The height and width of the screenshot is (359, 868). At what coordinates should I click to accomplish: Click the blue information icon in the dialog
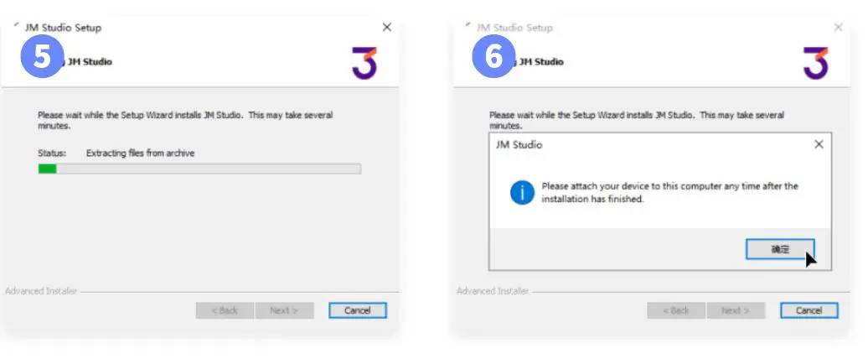click(522, 192)
